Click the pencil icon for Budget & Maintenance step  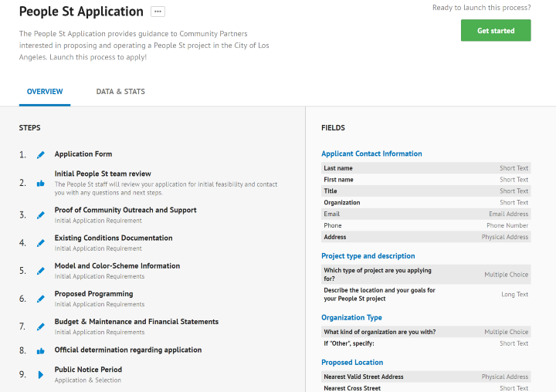click(41, 326)
